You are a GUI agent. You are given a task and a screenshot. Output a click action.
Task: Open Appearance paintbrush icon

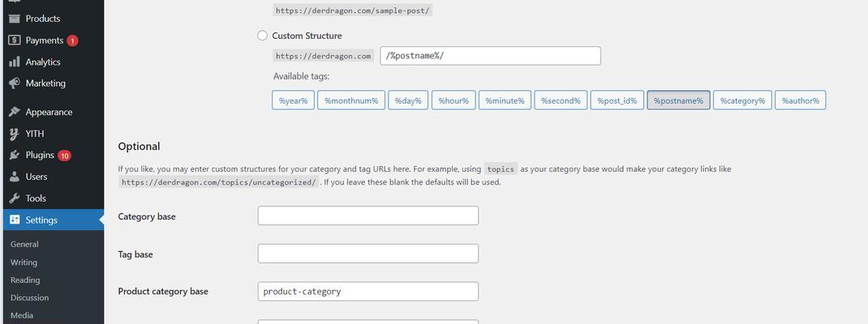(15, 113)
